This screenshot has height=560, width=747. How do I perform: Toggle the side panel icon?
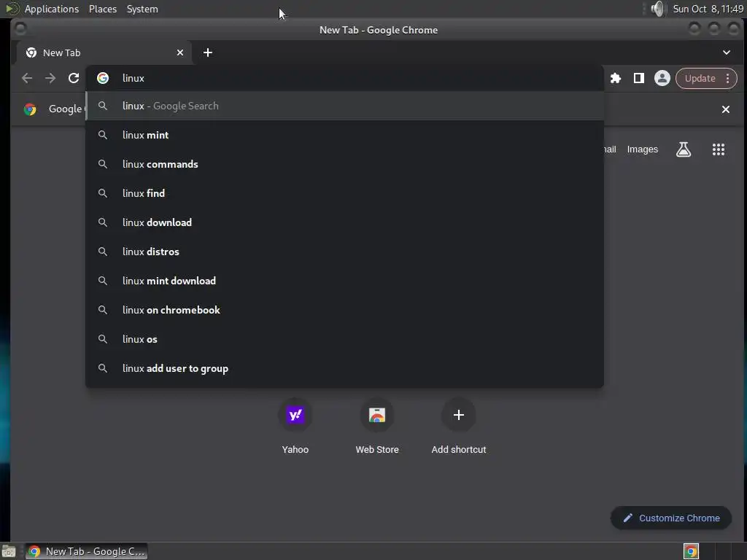pos(638,79)
